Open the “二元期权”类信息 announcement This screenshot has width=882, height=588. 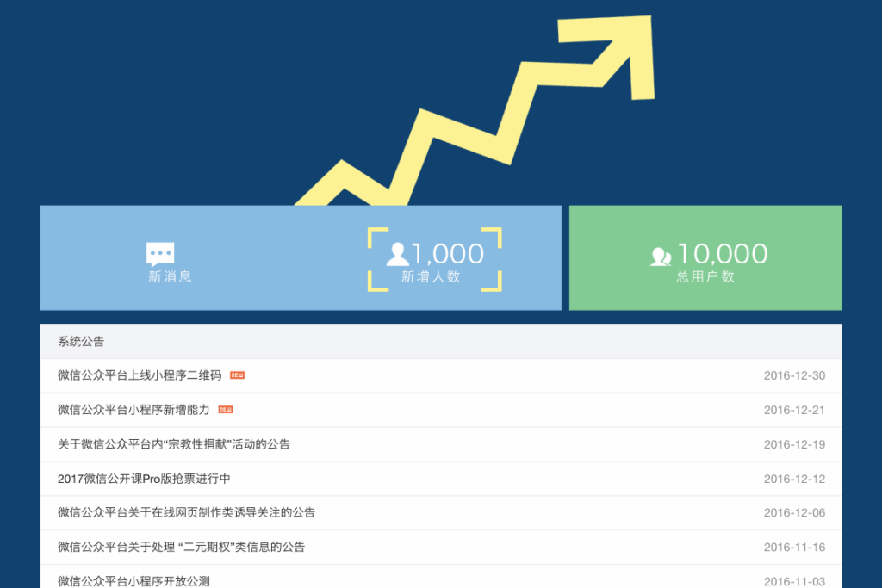click(181, 547)
